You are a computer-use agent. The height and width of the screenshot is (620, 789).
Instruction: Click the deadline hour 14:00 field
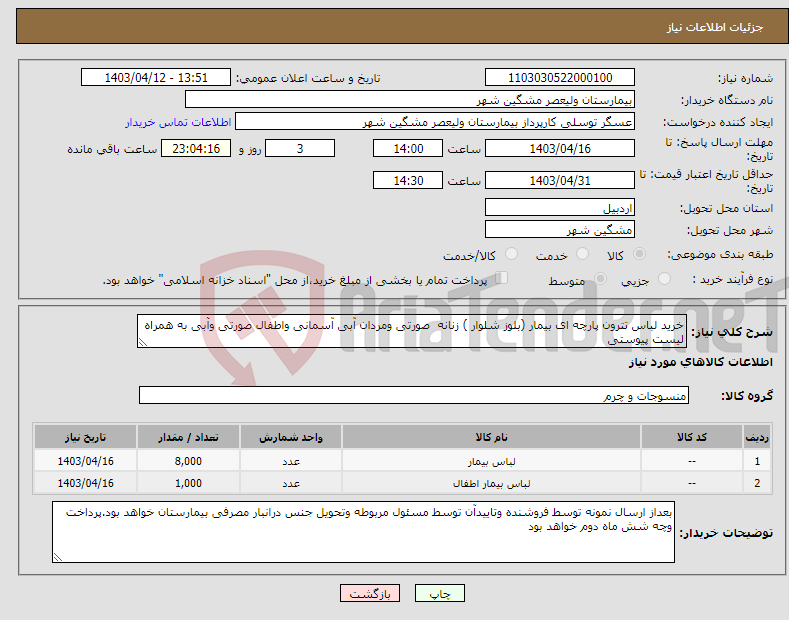408,148
